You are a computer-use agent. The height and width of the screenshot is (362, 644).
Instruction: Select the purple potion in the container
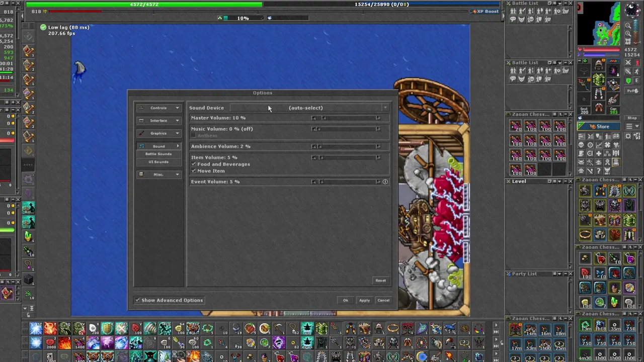(x=630, y=258)
